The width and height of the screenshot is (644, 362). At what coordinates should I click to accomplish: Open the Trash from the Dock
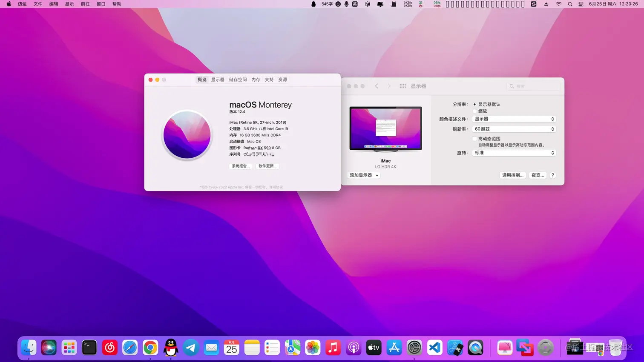616,348
